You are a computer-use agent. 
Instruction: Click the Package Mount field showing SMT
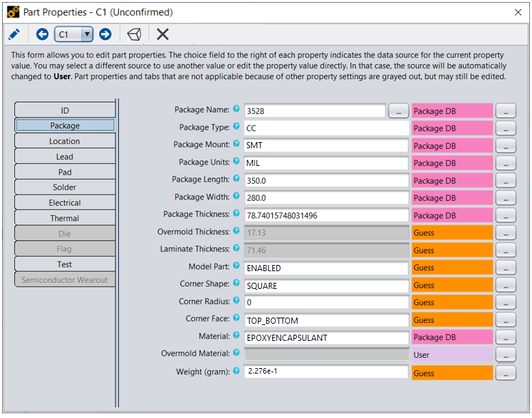tap(326, 145)
